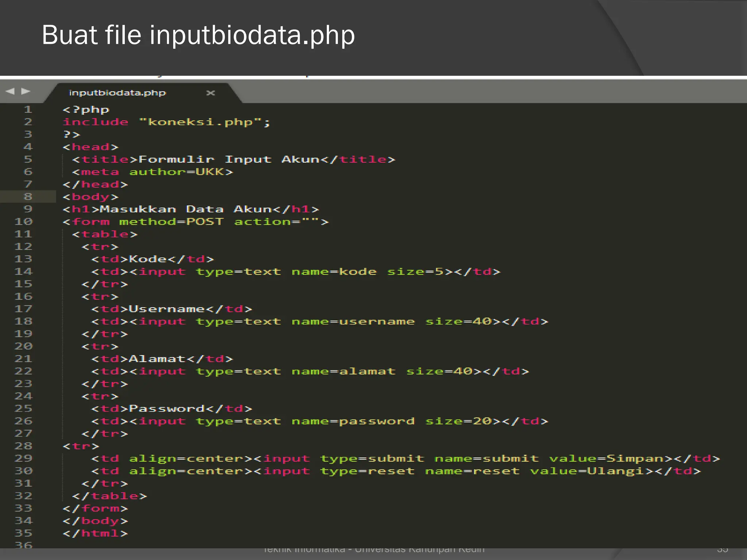The width and height of the screenshot is (747, 560).
Task: Click the next tab right arrow
Action: click(x=26, y=91)
